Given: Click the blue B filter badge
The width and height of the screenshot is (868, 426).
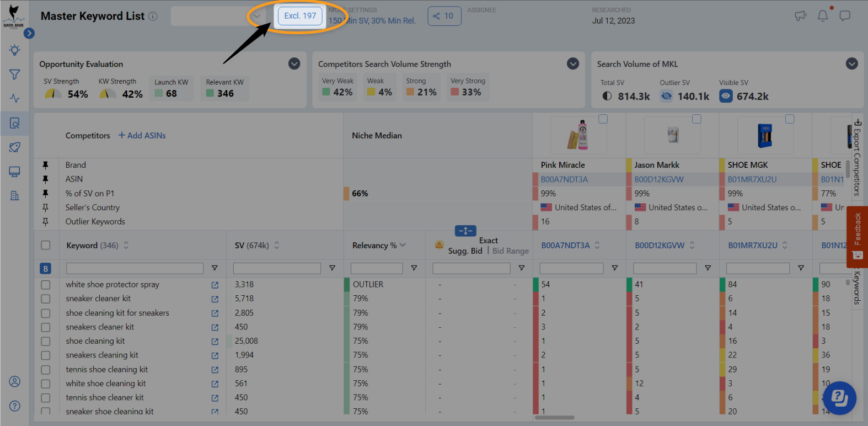Looking at the screenshot, I should click(x=46, y=269).
